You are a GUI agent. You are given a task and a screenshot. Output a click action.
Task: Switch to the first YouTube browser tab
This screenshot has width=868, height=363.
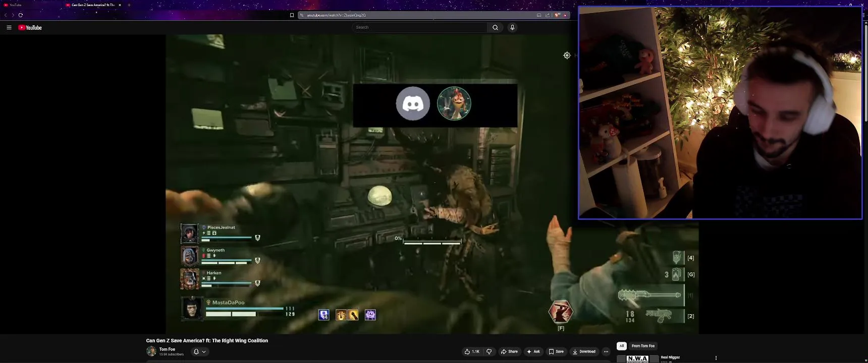pyautogui.click(x=30, y=5)
